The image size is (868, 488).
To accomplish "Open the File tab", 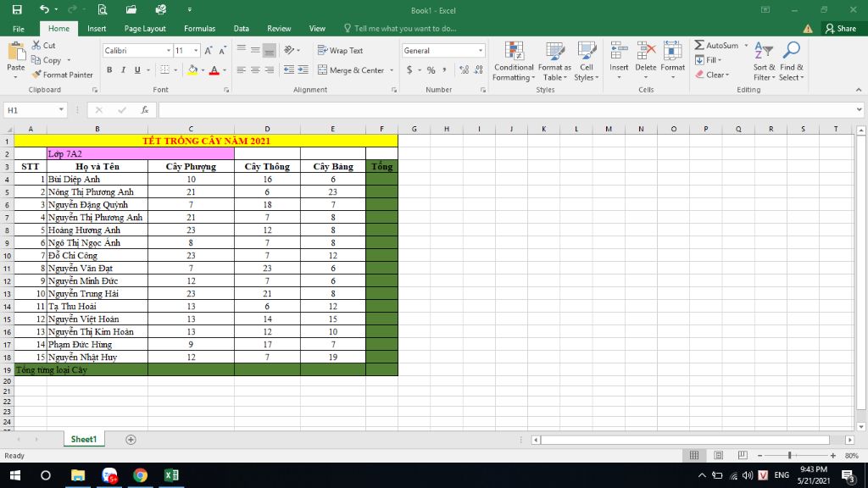I will click(19, 29).
